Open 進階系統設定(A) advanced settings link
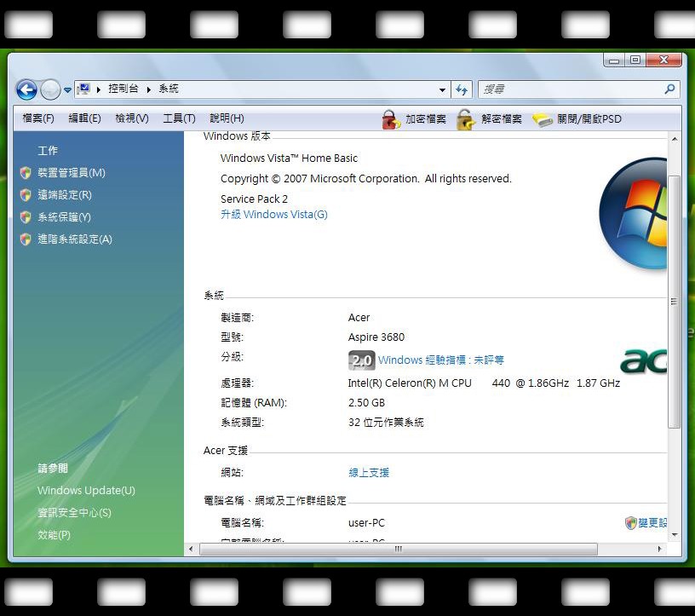Screen dimensions: 695x616 click(x=75, y=239)
